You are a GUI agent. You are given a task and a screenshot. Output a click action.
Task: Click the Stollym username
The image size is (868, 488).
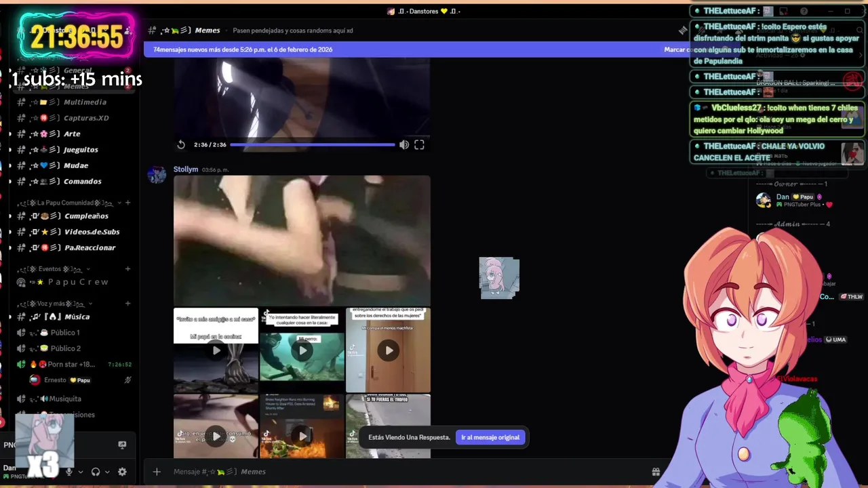pos(186,169)
